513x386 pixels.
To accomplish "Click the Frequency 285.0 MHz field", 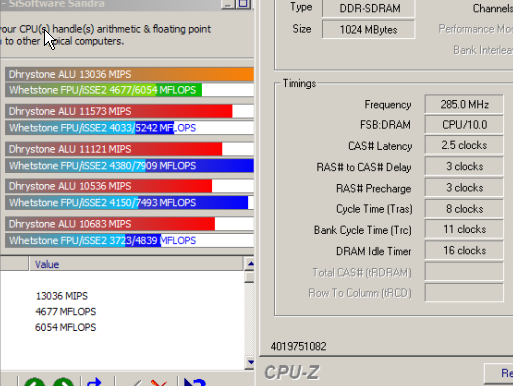I will (x=464, y=104).
